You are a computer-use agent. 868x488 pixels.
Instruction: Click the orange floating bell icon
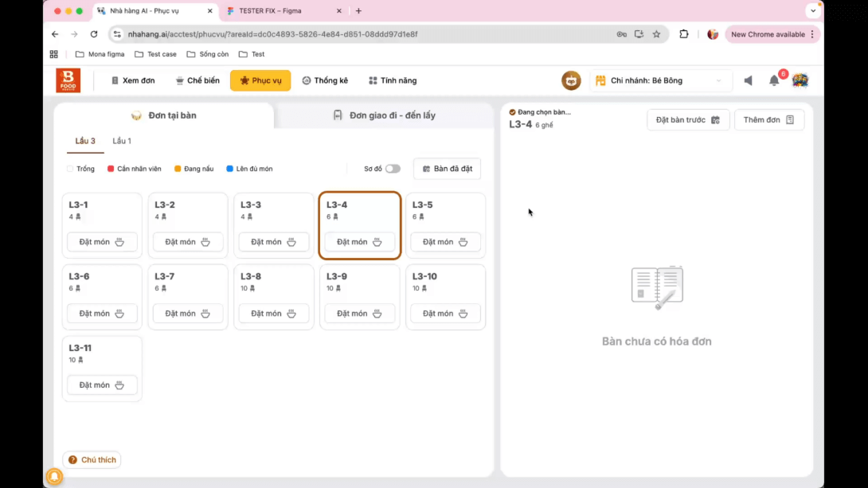(54, 476)
